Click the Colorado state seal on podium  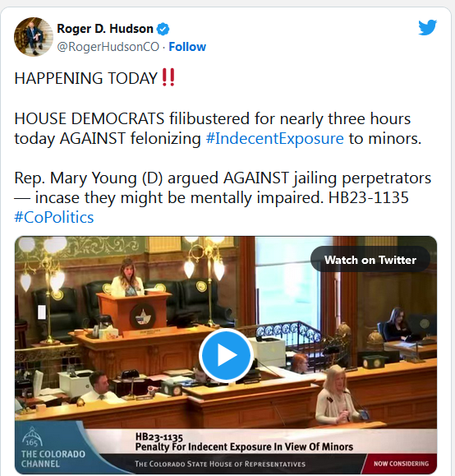click(x=143, y=317)
